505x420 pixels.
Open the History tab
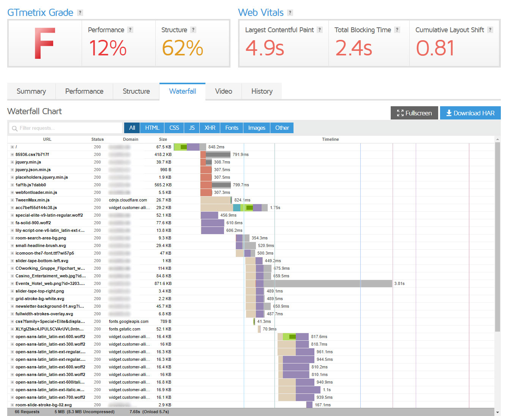(262, 91)
